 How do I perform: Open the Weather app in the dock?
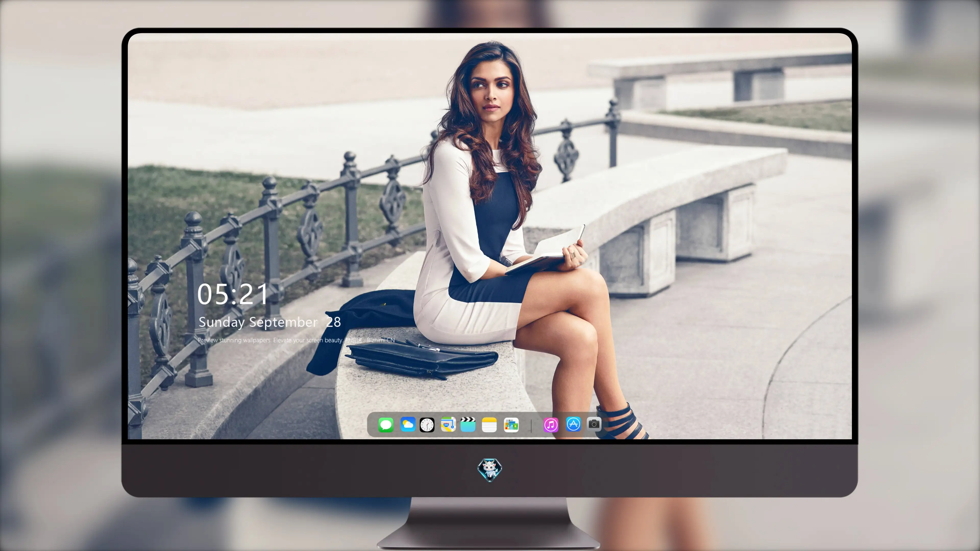408,424
